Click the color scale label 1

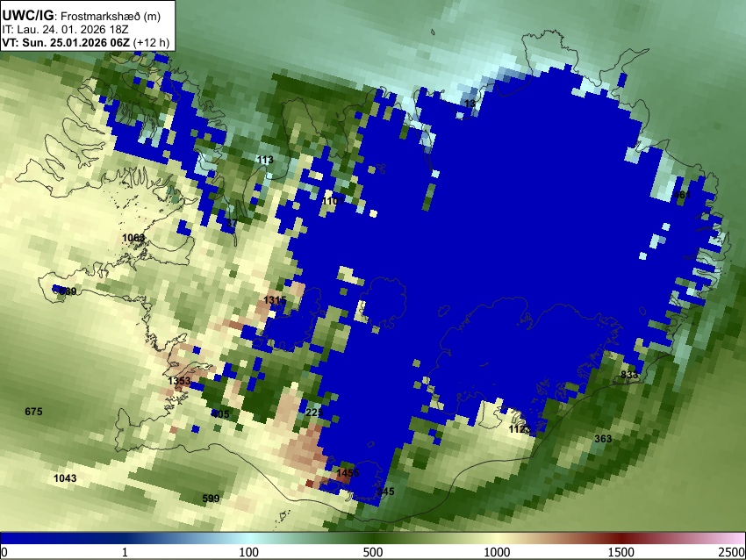(125, 552)
